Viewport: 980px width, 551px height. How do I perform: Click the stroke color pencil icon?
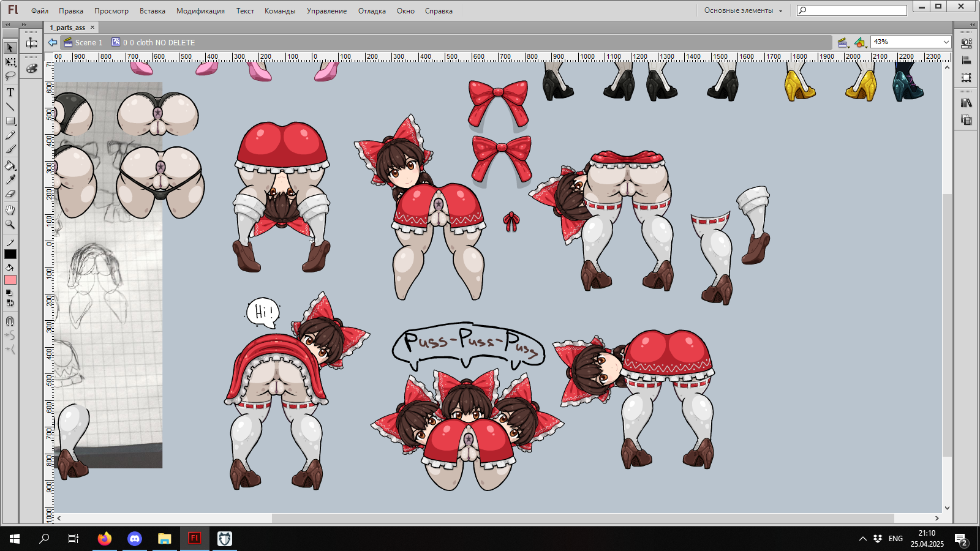tap(10, 242)
